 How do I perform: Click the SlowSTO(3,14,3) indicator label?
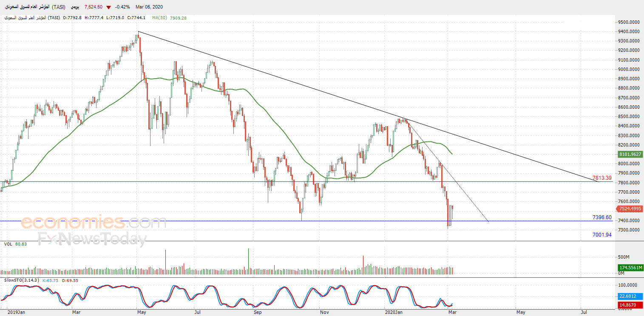(22, 280)
